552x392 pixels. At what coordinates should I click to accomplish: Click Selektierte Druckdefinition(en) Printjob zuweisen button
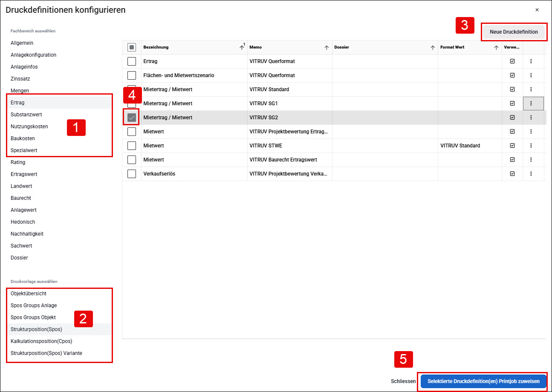[483, 381]
